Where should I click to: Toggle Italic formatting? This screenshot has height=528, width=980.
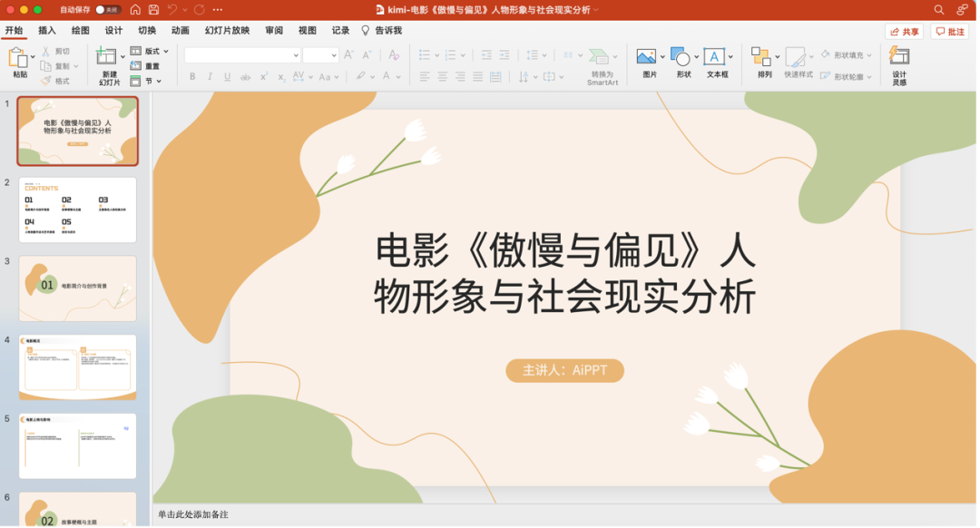(210, 76)
